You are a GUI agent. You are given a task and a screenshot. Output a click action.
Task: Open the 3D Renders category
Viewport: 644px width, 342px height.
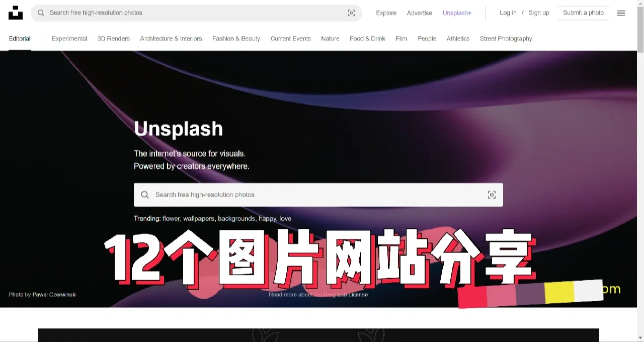113,39
